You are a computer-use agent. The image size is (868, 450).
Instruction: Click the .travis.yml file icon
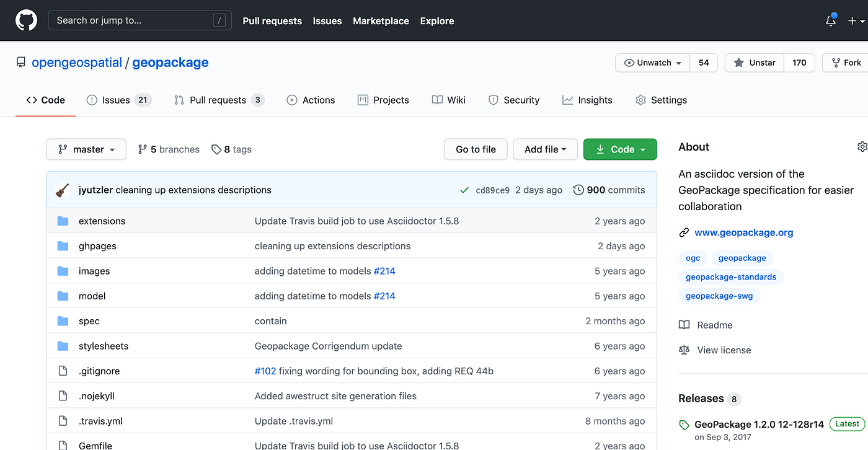(63, 421)
